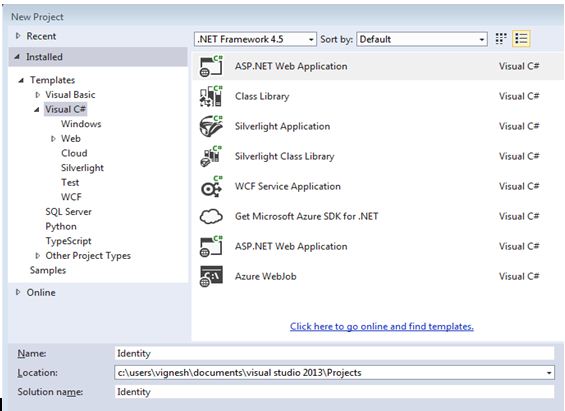Image resolution: width=565 pixels, height=411 pixels.
Task: Expand the Online section
Action: [x=18, y=292]
